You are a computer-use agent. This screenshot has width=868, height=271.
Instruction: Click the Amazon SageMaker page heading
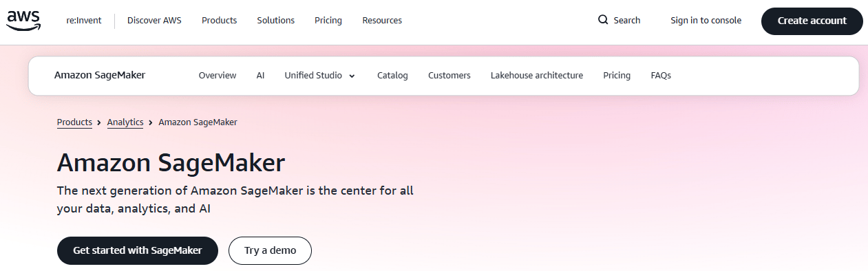click(x=171, y=163)
